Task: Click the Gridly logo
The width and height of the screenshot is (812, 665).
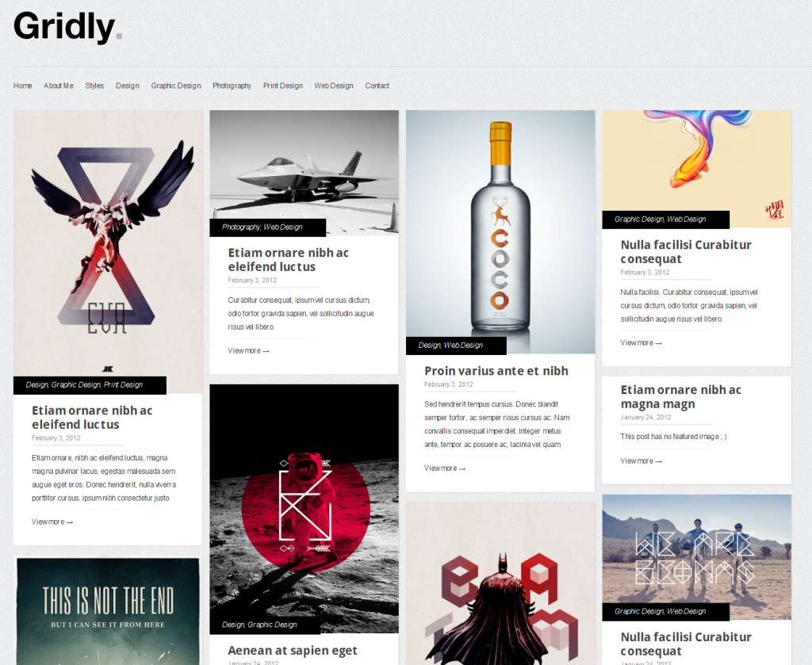Action: [x=67, y=27]
